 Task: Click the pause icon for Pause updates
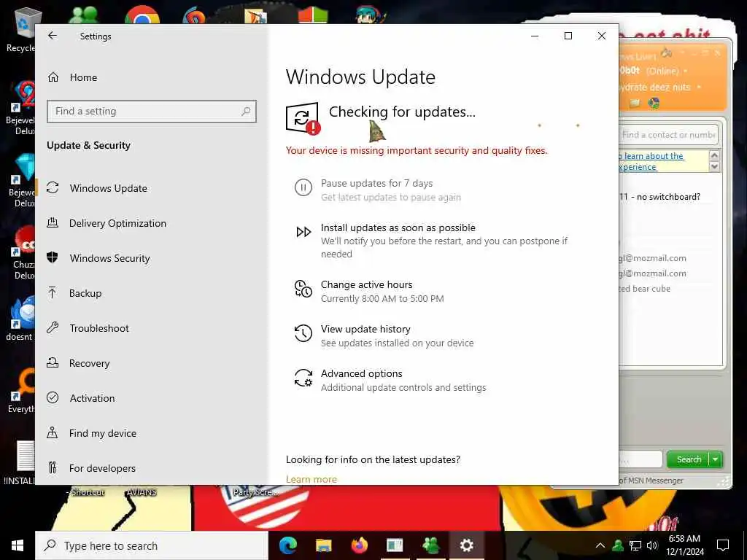click(x=303, y=187)
